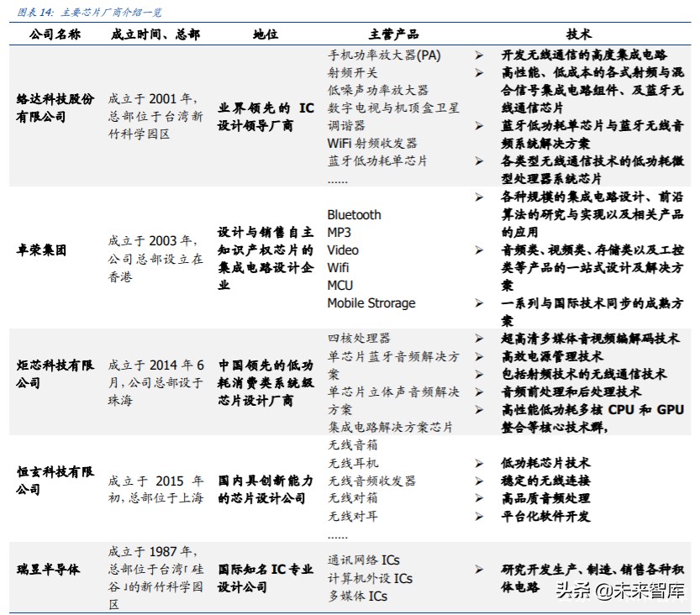Select the arrow bullet next to 稳定的无线连接

[x=479, y=481]
